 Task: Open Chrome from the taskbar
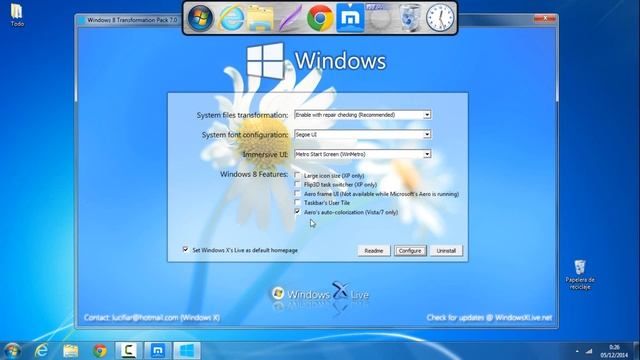(100, 351)
